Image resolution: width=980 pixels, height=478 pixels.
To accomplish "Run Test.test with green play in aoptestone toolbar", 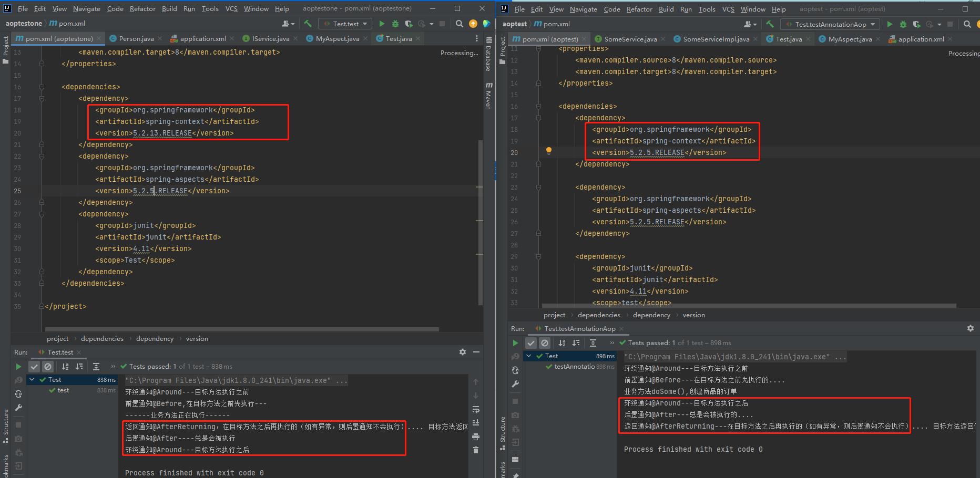I will click(x=382, y=24).
